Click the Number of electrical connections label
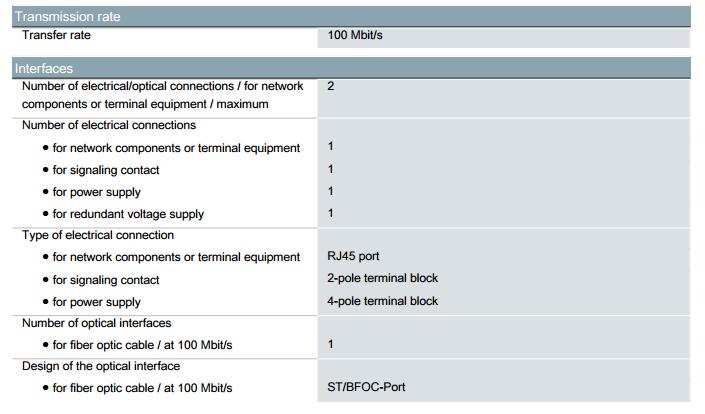The image size is (705, 414). [x=109, y=125]
